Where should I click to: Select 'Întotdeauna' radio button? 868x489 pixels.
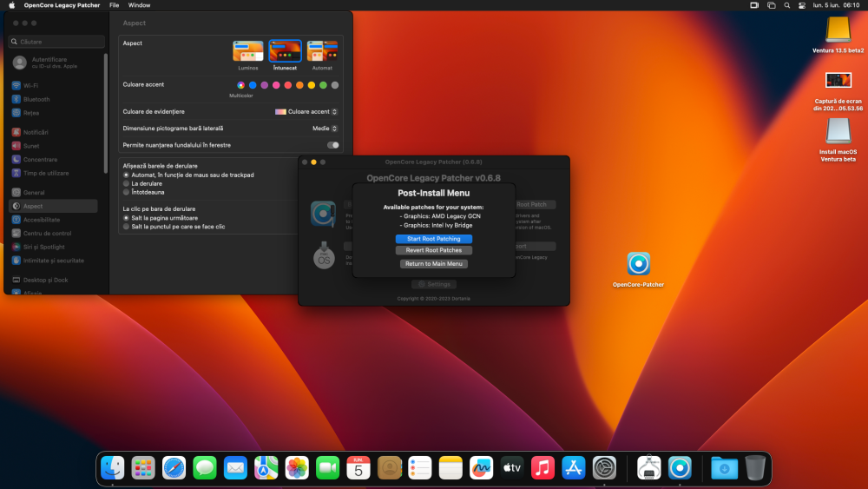126,192
